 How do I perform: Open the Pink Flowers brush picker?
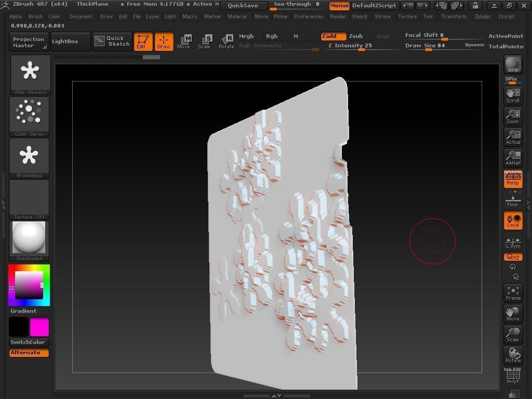31,75
